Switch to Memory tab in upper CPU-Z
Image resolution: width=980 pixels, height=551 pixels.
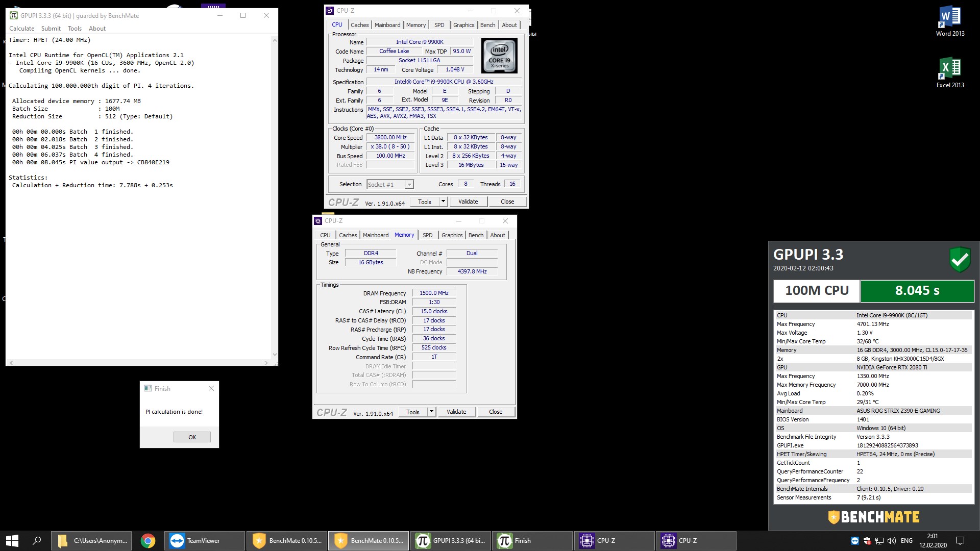click(x=416, y=25)
